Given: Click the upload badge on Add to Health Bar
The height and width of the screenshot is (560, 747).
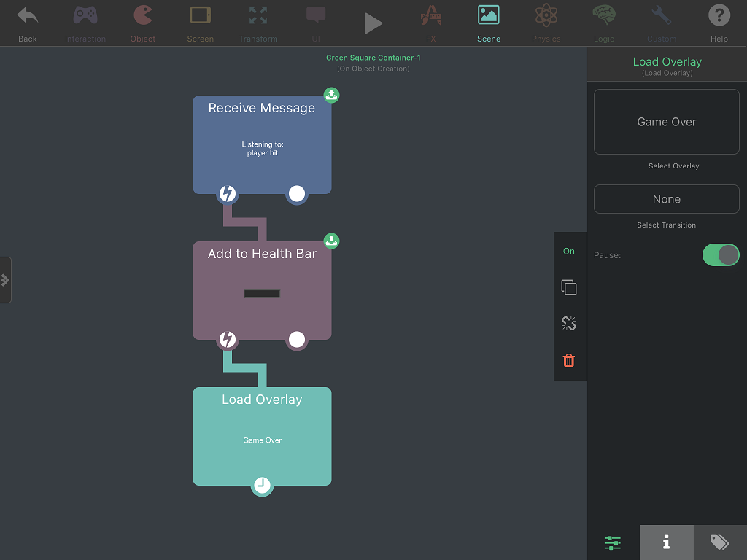Looking at the screenshot, I should click(332, 241).
